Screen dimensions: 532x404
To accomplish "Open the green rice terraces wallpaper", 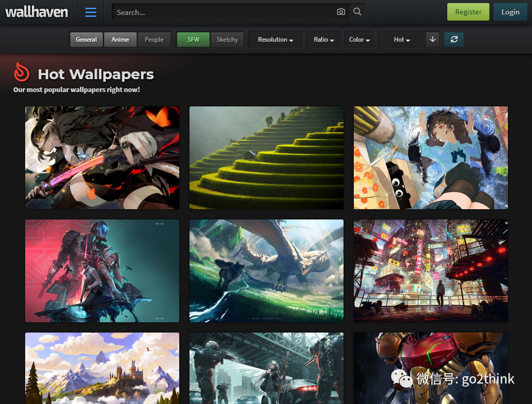I will coord(267,158).
